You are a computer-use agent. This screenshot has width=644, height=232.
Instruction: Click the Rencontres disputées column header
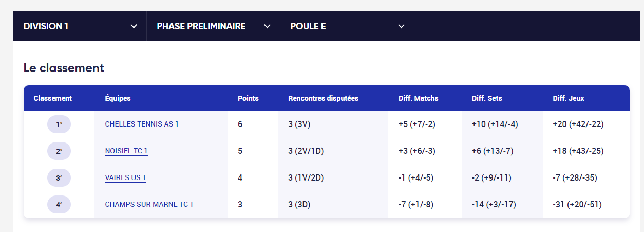tap(323, 98)
